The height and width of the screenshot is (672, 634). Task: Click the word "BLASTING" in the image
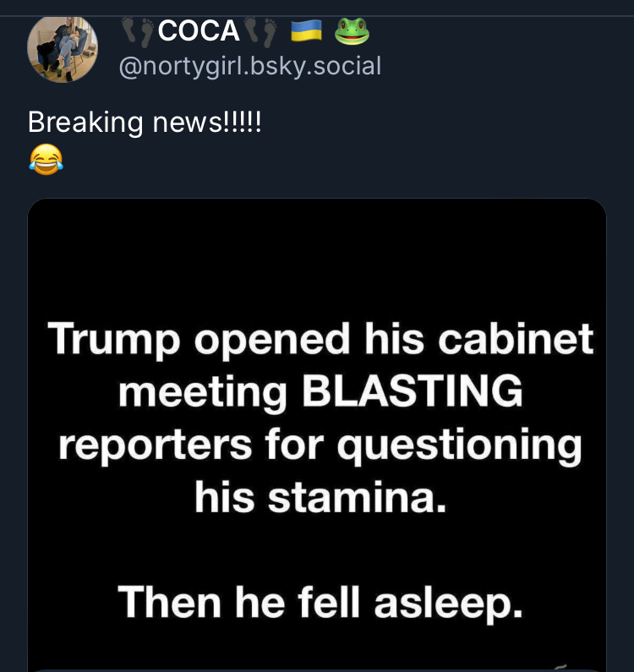point(411,392)
